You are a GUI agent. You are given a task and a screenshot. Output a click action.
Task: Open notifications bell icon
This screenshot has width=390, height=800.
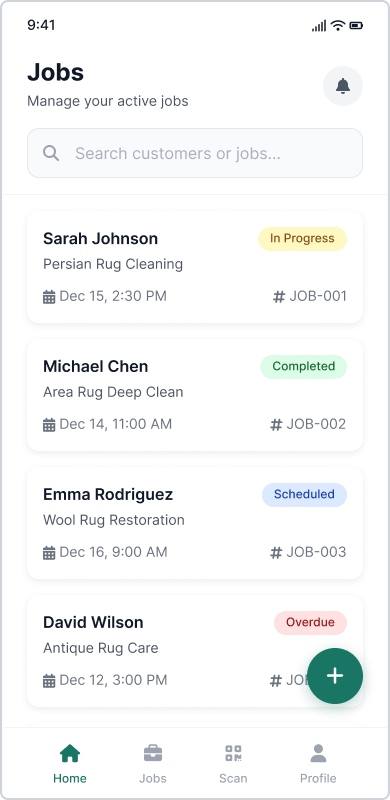point(343,86)
